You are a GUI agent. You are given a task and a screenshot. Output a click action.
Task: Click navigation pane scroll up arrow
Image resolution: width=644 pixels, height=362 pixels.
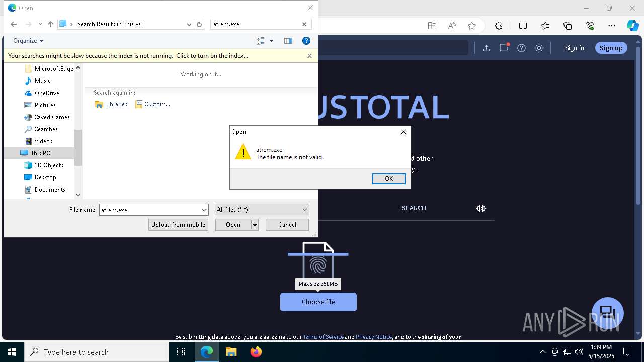[x=78, y=68]
